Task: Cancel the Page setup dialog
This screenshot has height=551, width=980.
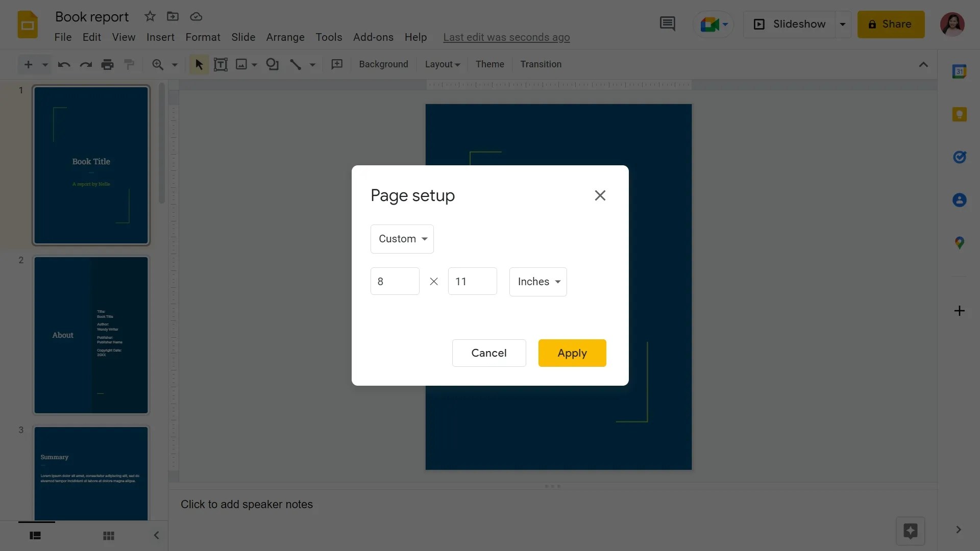Action: tap(488, 353)
